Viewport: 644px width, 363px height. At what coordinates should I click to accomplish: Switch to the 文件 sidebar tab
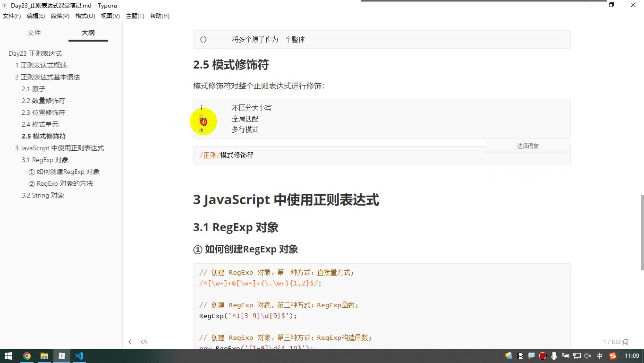click(x=34, y=33)
